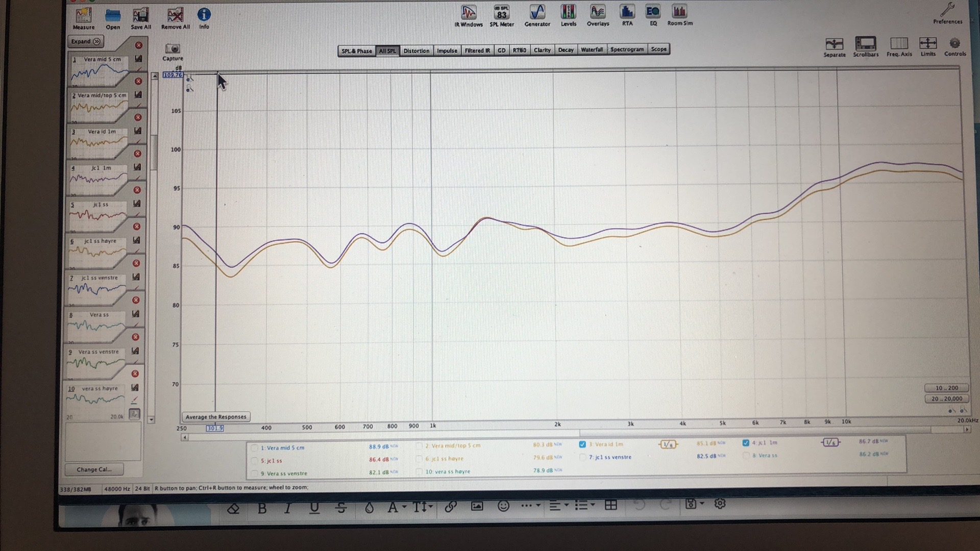Image resolution: width=980 pixels, height=551 pixels.
Task: Save measurement Vera ss icon
Action: (136, 314)
